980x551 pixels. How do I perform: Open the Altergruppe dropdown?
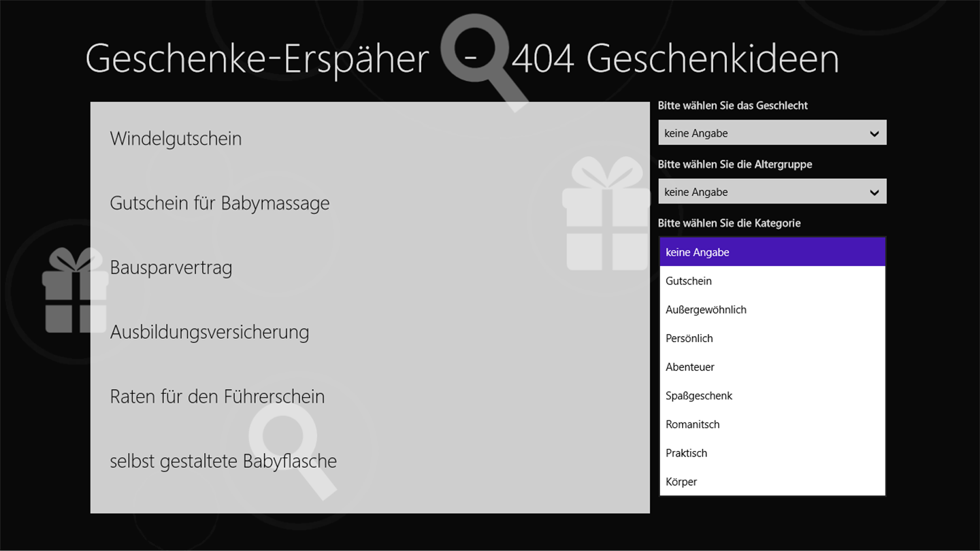point(772,191)
